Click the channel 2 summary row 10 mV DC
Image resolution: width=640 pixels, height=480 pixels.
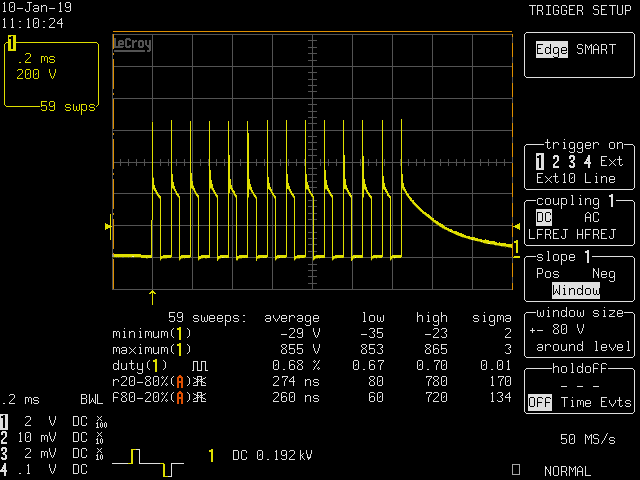pos(52,438)
